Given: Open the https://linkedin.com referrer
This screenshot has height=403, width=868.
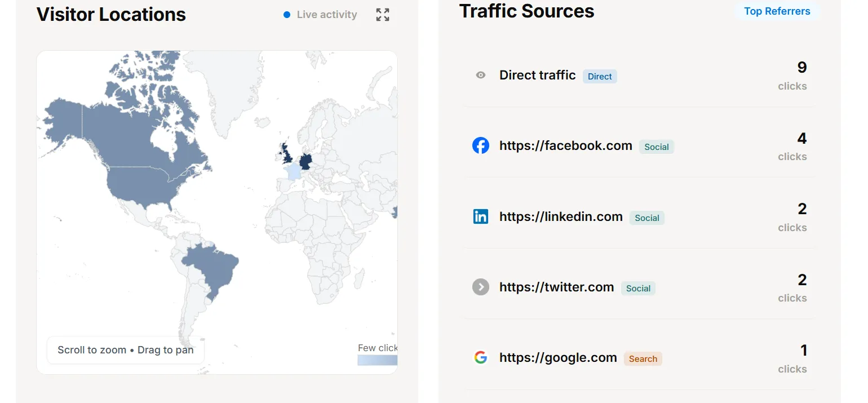Looking at the screenshot, I should coord(561,216).
